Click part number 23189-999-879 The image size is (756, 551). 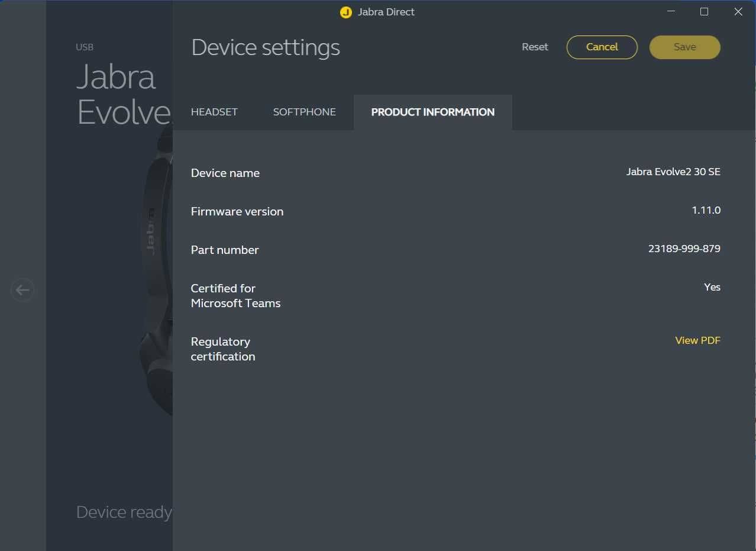(684, 249)
